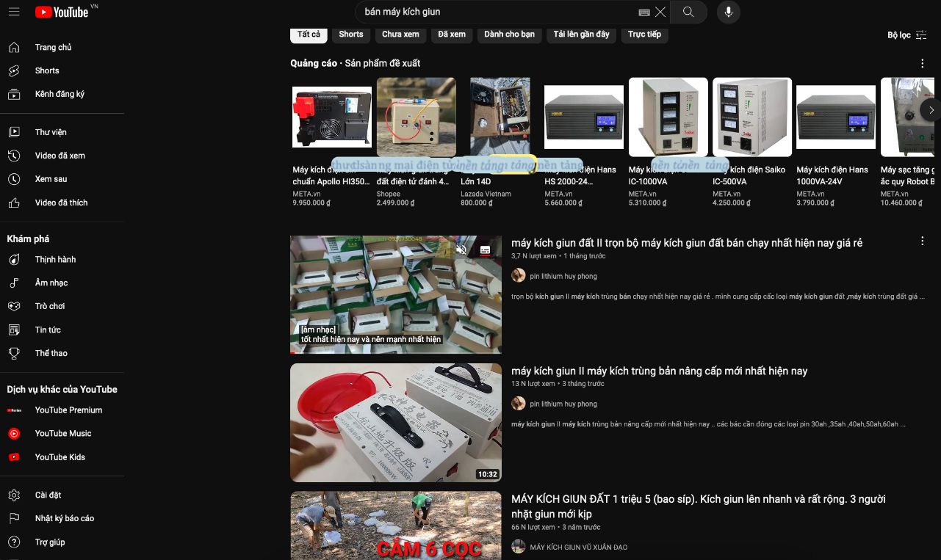The width and height of the screenshot is (941, 560).
Task: Clear the search box text
Action: [660, 12]
